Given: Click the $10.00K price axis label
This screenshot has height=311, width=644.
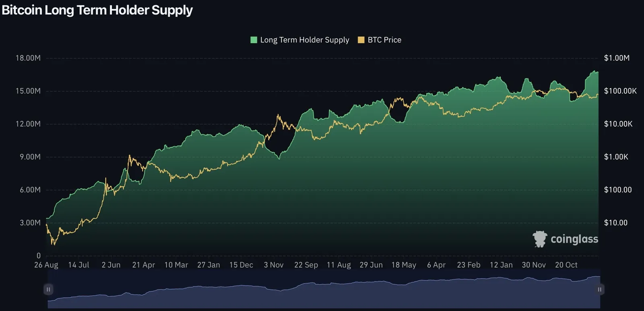Looking at the screenshot, I should tap(618, 124).
